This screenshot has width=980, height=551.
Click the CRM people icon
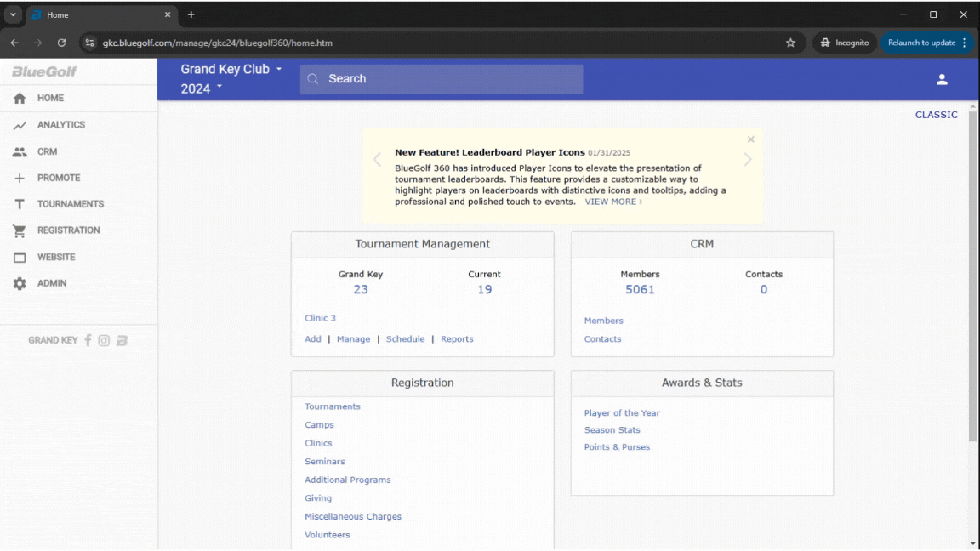click(x=20, y=152)
